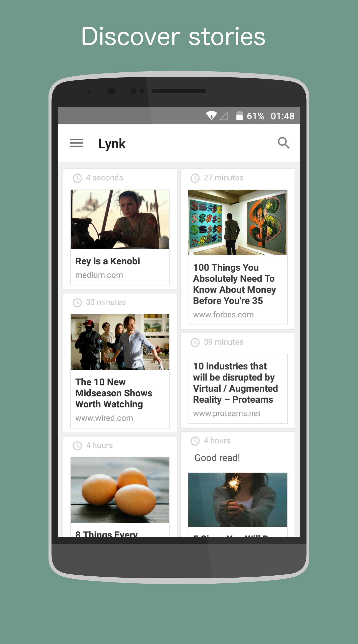Open the sparkler photo thumbnail
The height and width of the screenshot is (644, 358).
[238, 499]
